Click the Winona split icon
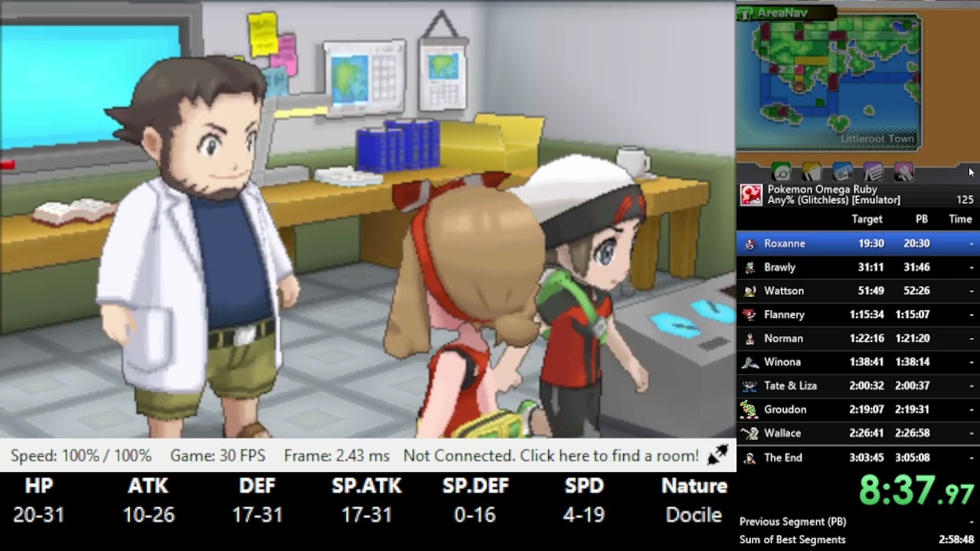Viewport: 980px width, 551px height. pos(750,362)
